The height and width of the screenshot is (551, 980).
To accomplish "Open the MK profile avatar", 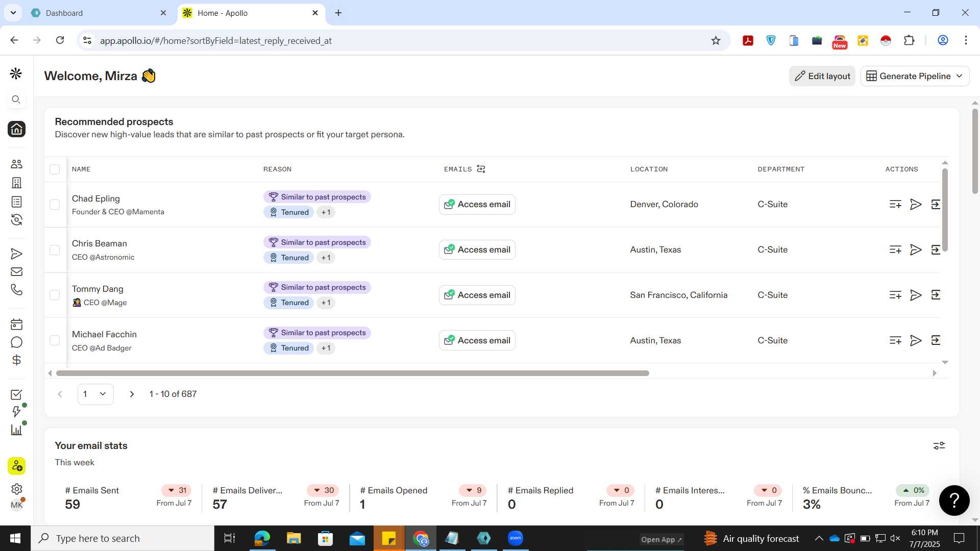I will click(16, 505).
